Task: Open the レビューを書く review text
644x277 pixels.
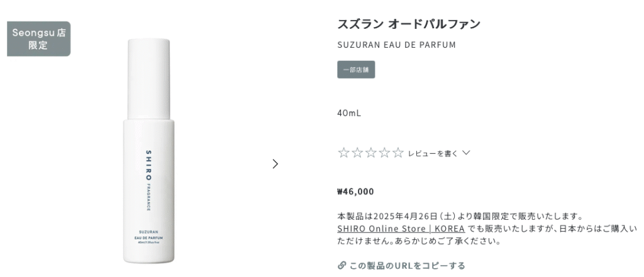Action: [433, 153]
